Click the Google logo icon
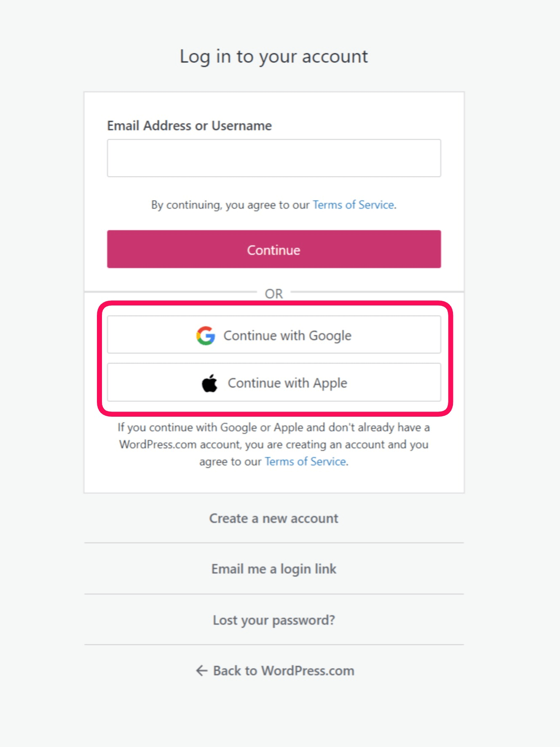The image size is (560, 747). coord(206,336)
